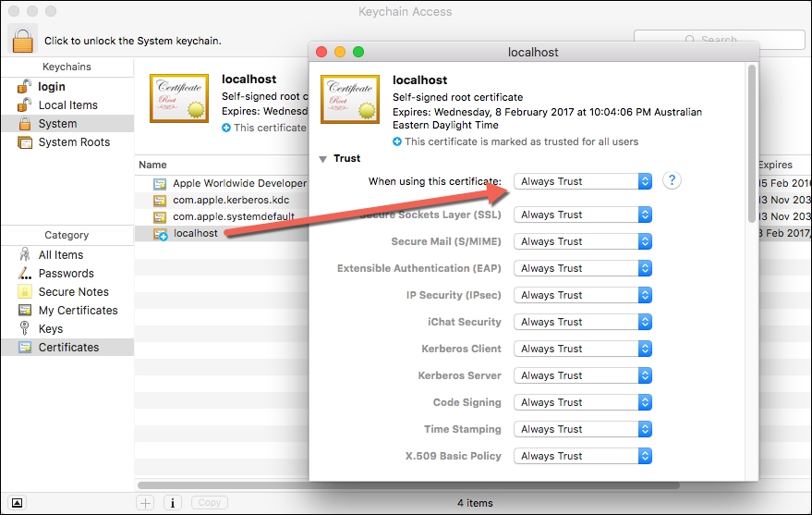812x515 pixels.
Task: Open the X.509 Basic Policy dropdown
Action: (x=582, y=456)
